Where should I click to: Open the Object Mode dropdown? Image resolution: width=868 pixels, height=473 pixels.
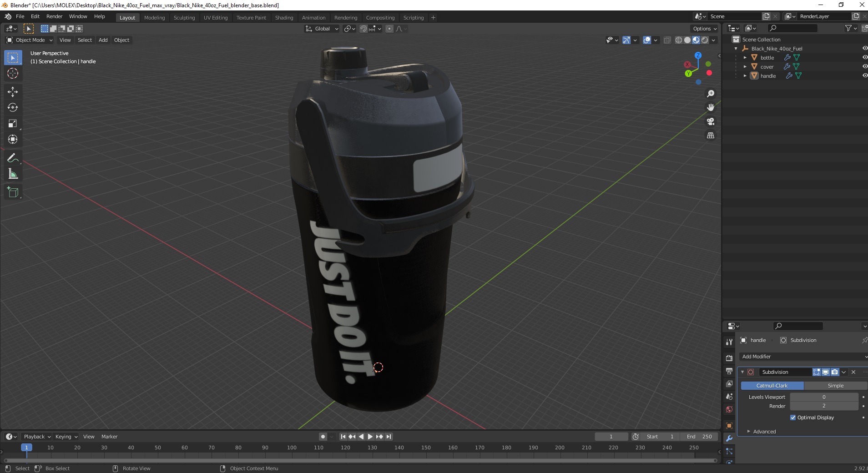point(30,40)
